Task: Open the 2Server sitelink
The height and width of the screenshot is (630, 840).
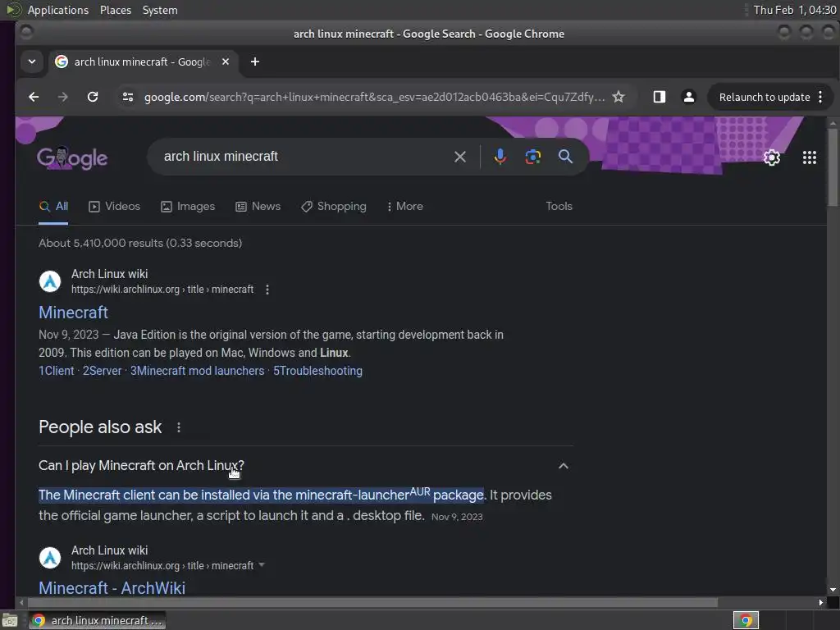Action: click(x=102, y=371)
